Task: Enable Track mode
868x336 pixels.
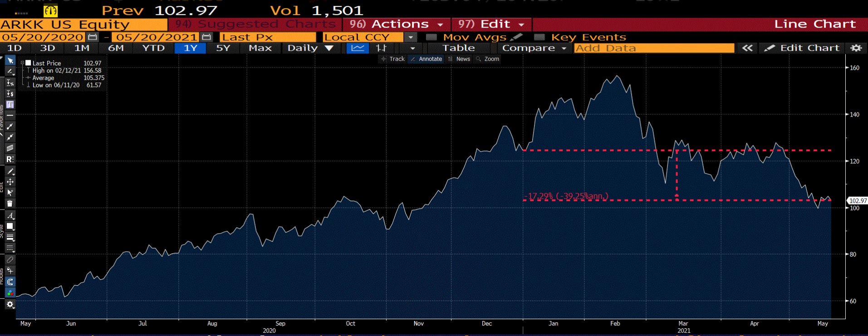Action: click(393, 59)
